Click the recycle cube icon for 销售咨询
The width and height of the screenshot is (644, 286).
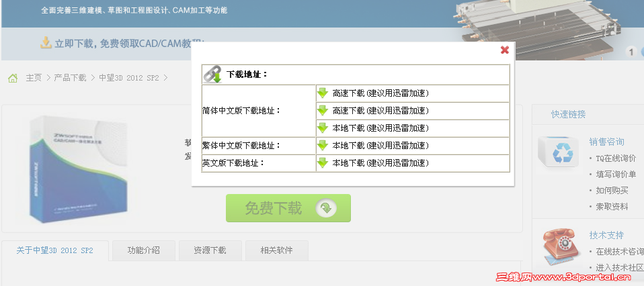559,153
